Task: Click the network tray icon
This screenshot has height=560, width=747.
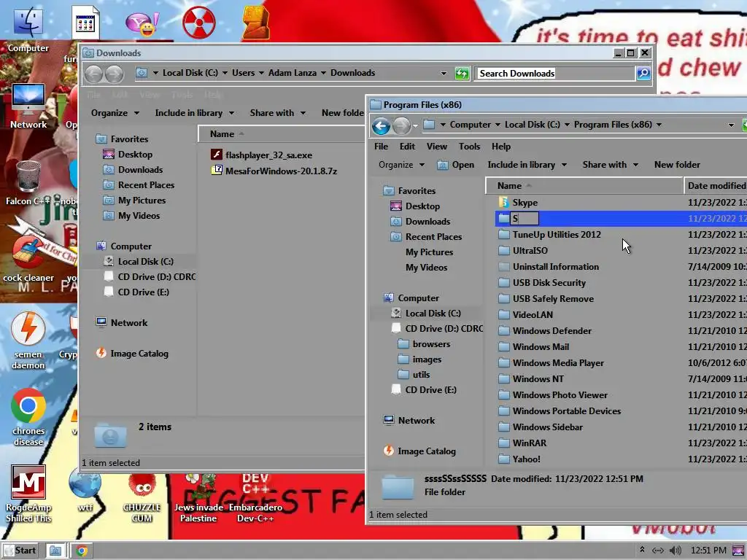Action: click(658, 551)
